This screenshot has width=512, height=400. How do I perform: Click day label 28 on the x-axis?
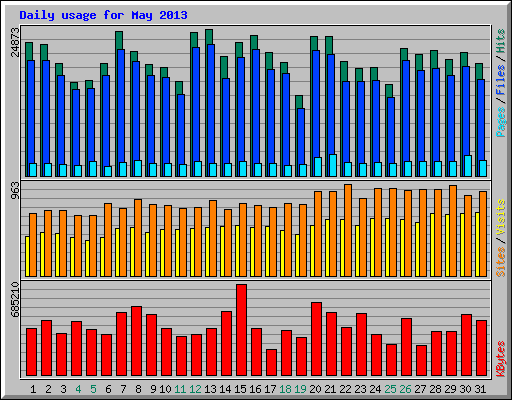click(x=435, y=389)
